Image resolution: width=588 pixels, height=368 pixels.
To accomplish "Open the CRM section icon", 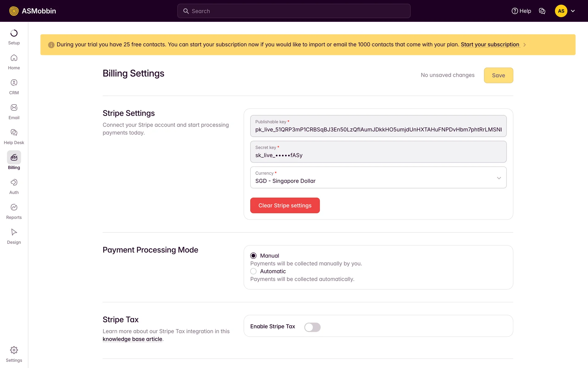I will point(14,83).
